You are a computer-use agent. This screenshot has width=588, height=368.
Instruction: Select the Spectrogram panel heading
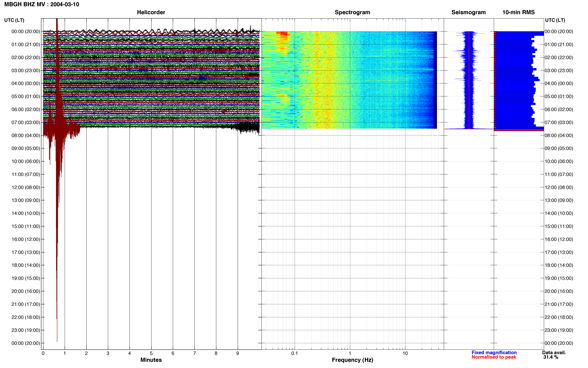coord(352,12)
